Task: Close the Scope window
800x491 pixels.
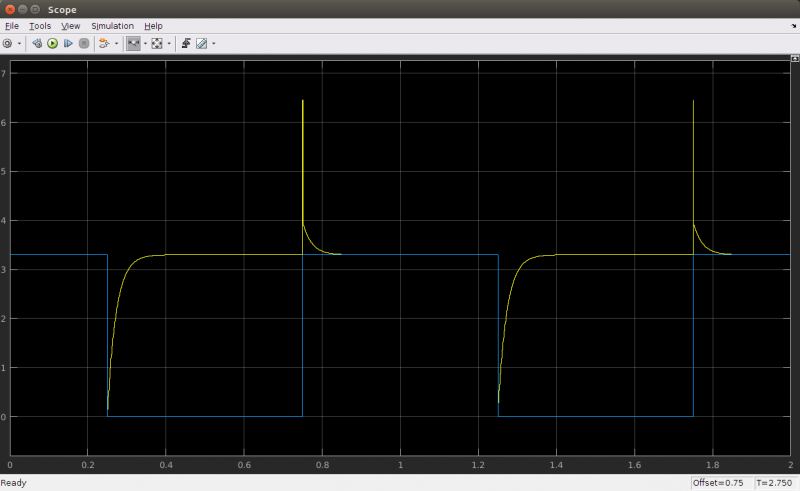Action: [10, 9]
